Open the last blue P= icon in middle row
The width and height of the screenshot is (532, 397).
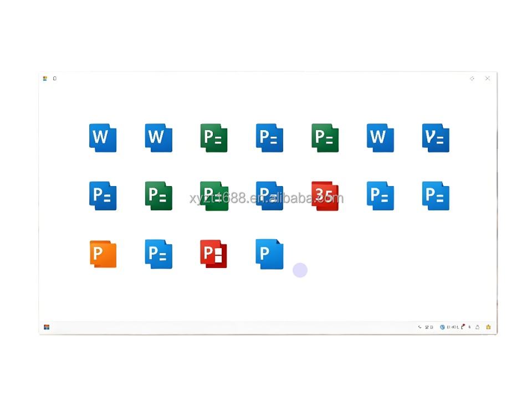point(436,195)
